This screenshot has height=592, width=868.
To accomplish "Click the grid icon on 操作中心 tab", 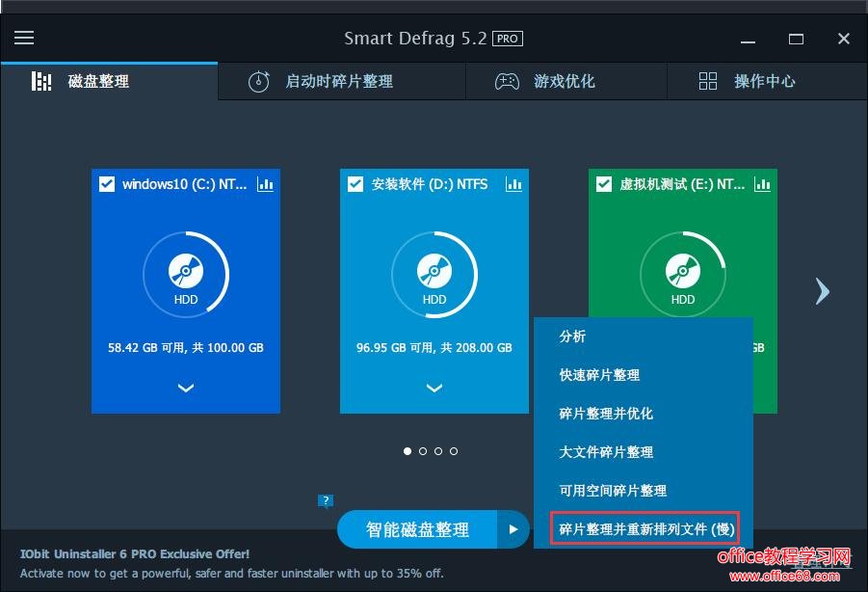I will pyautogui.click(x=708, y=81).
